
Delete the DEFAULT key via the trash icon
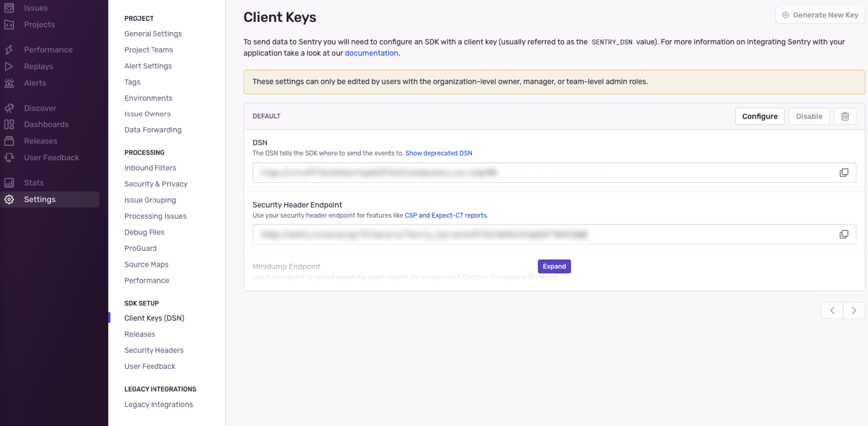point(845,116)
